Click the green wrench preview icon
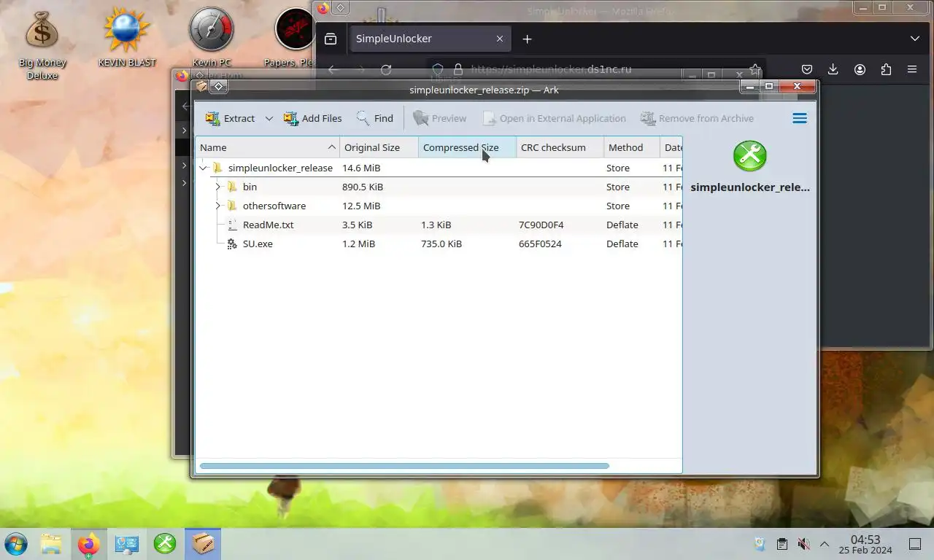Image resolution: width=934 pixels, height=560 pixels. point(750,156)
